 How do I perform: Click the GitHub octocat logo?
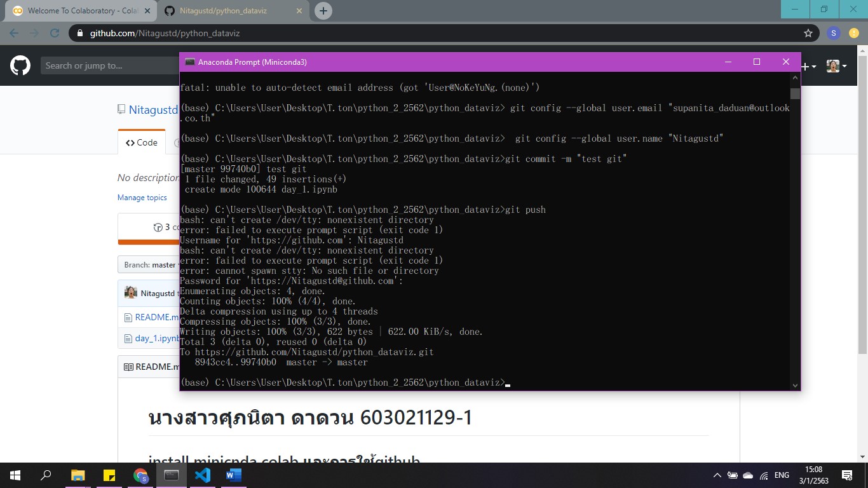(20, 65)
